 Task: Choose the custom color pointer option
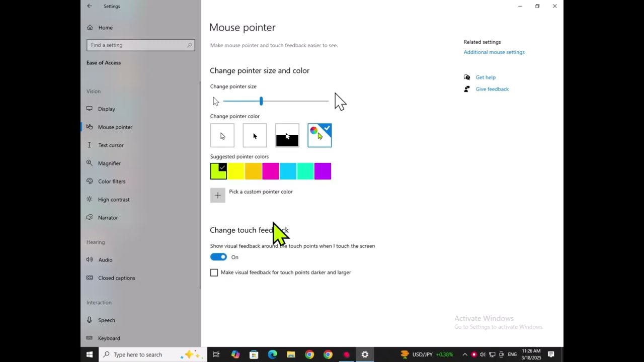click(319, 136)
